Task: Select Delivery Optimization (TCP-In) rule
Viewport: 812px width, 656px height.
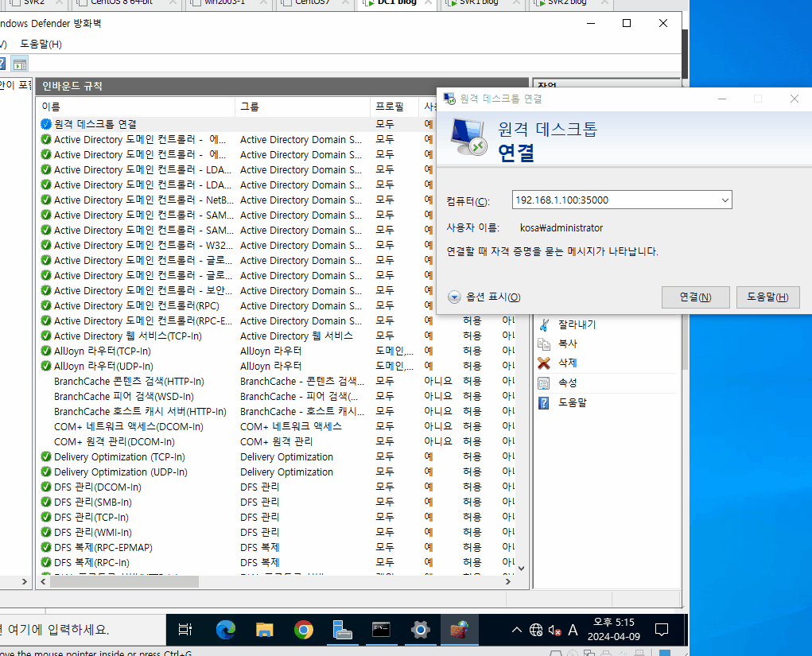Action: [119, 457]
